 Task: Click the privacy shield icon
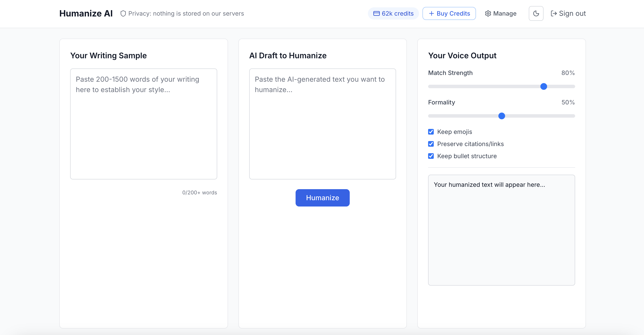tap(123, 13)
